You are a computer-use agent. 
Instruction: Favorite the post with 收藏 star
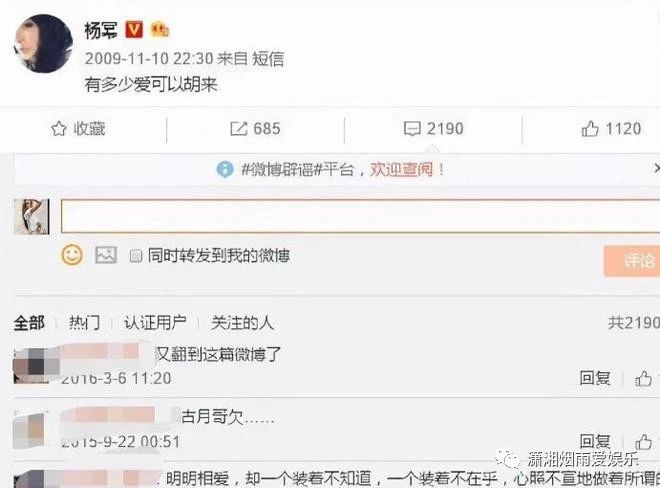(x=78, y=129)
